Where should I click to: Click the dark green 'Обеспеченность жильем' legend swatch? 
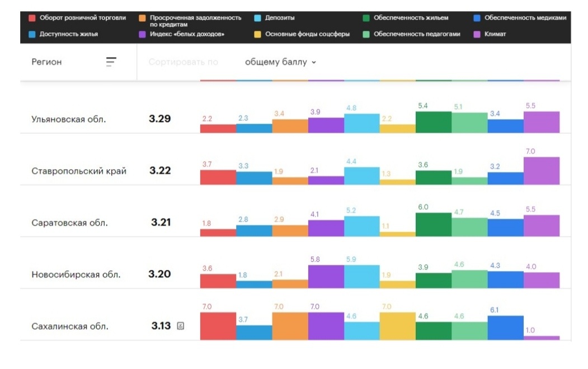[366, 18]
